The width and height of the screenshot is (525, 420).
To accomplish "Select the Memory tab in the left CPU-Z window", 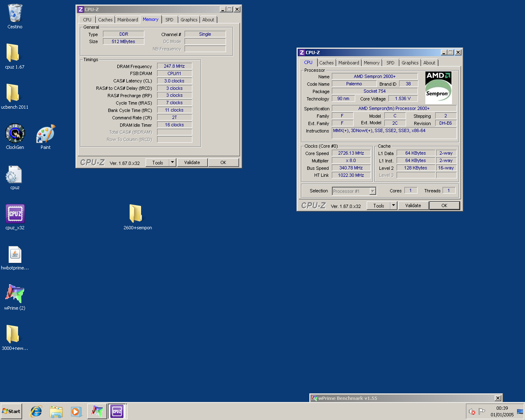I will [x=151, y=19].
